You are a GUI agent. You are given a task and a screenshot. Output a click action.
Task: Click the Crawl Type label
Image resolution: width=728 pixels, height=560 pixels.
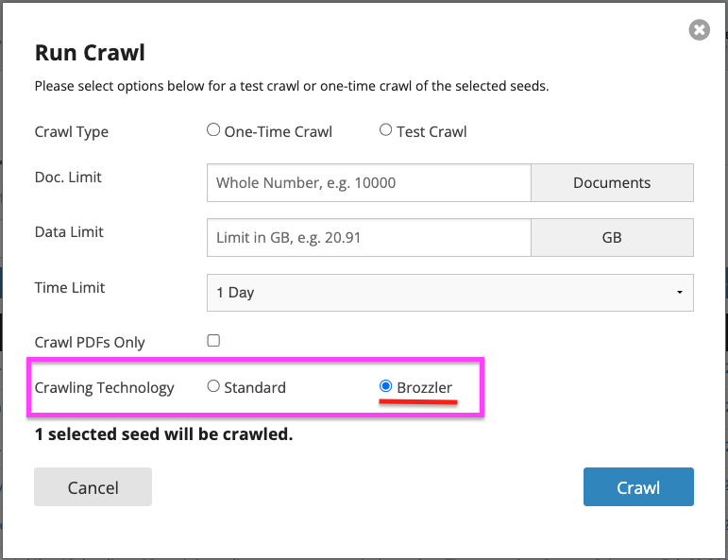(72, 132)
